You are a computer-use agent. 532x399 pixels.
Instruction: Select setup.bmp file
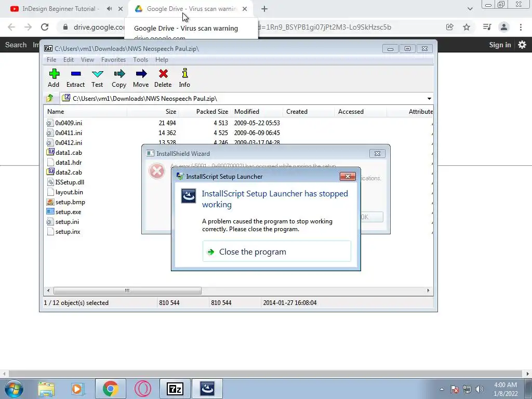coord(70,202)
